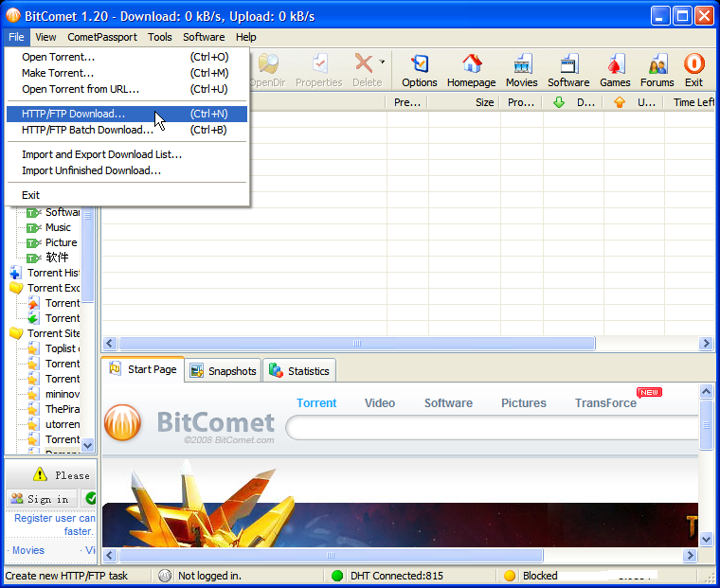Choose Exit in the File menu
720x588 pixels.
tap(127, 196)
